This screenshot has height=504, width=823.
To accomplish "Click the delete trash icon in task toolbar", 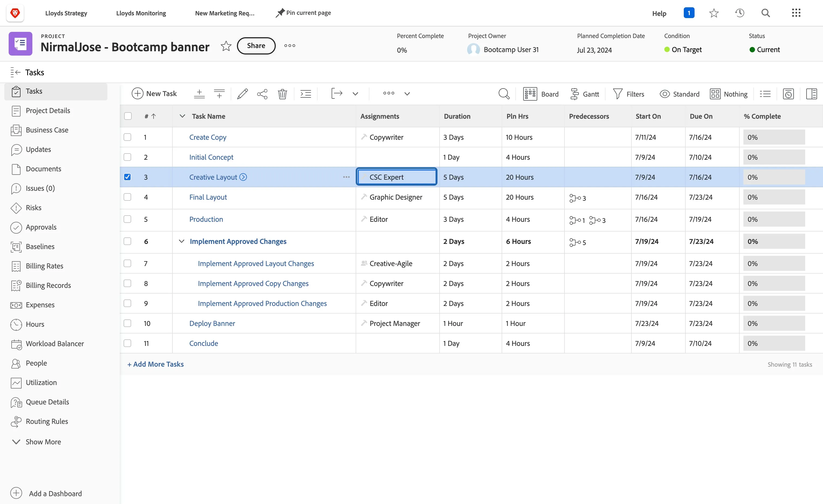I will 282,94.
